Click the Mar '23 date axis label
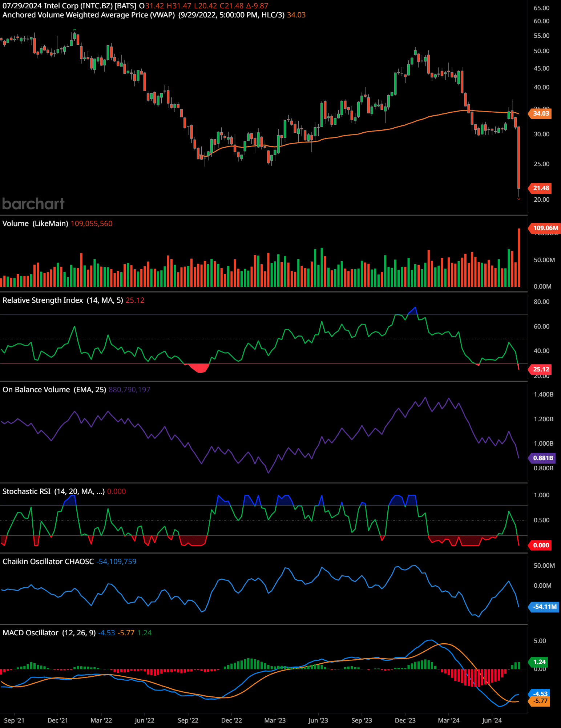The image size is (561, 728). [275, 720]
